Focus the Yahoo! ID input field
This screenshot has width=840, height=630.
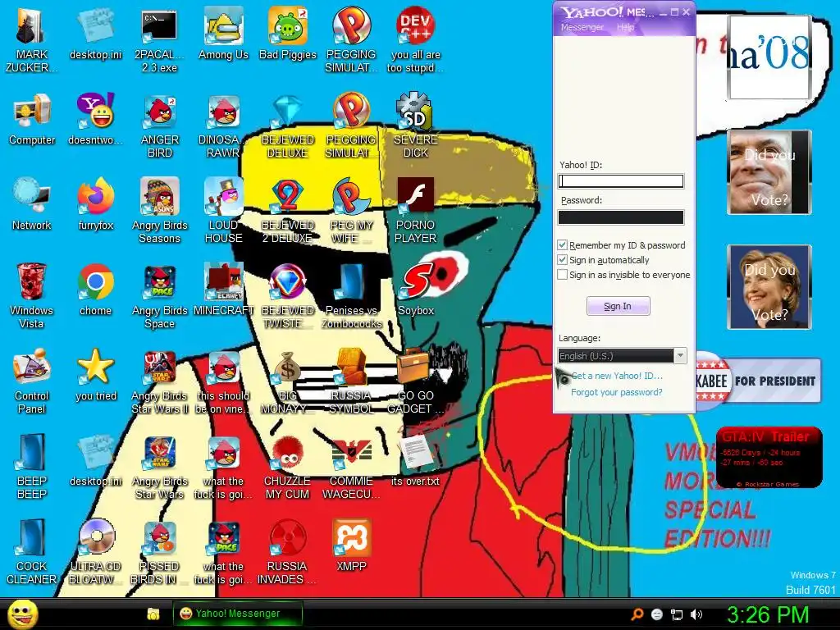(621, 181)
